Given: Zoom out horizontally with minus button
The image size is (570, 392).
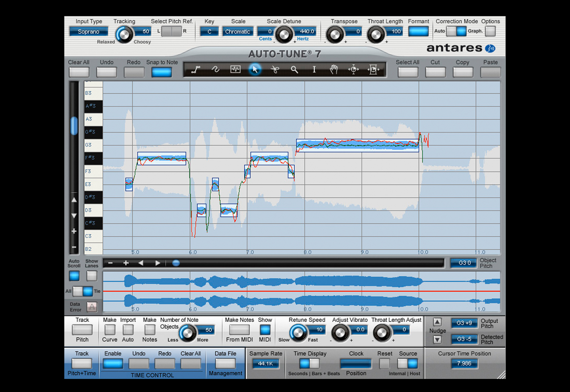Looking at the screenshot, I should [x=110, y=263].
